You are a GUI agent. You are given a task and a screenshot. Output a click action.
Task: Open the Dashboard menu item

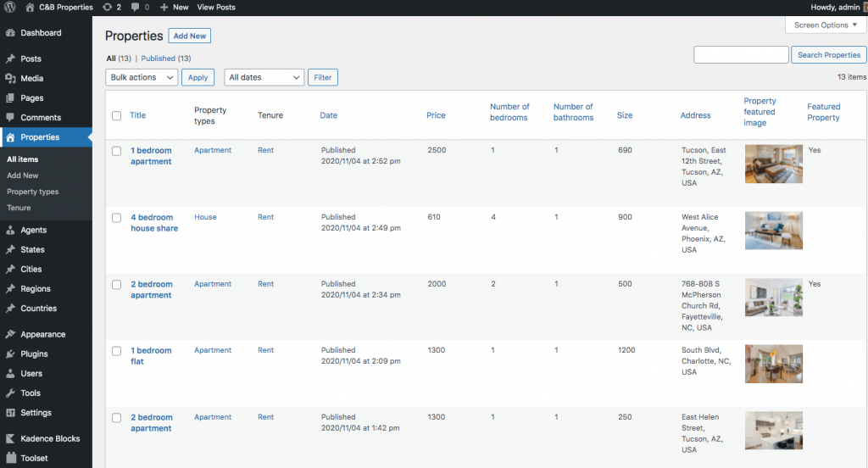(41, 33)
